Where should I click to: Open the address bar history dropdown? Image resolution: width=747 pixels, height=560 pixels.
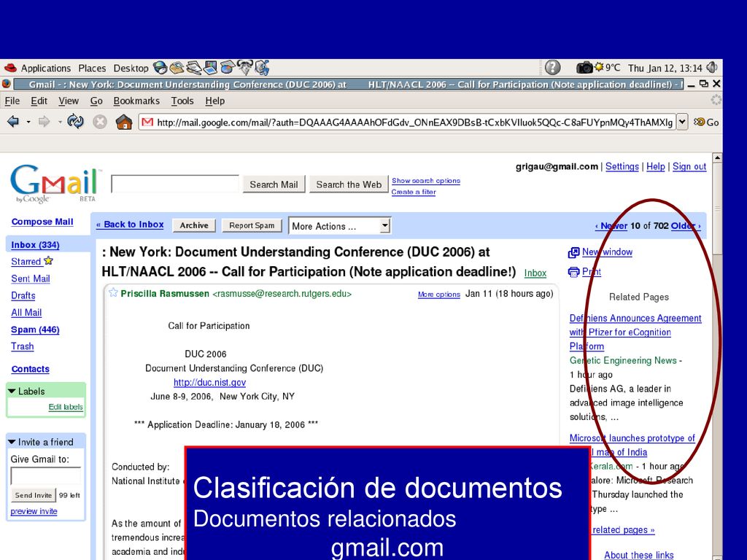click(682, 122)
